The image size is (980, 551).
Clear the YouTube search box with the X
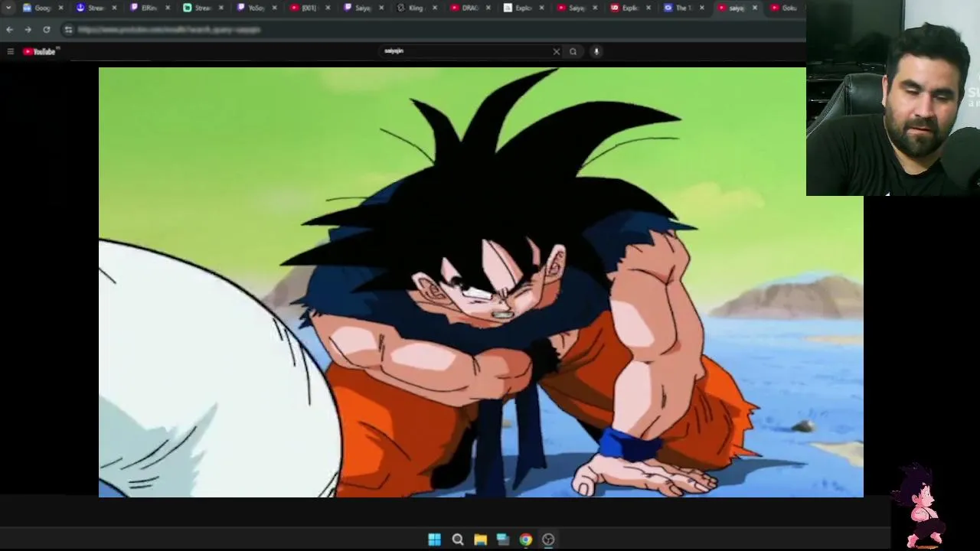click(557, 51)
